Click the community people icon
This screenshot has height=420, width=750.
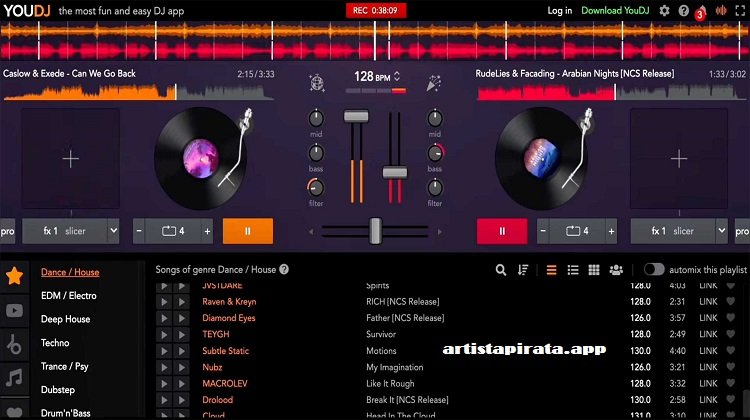[616, 270]
